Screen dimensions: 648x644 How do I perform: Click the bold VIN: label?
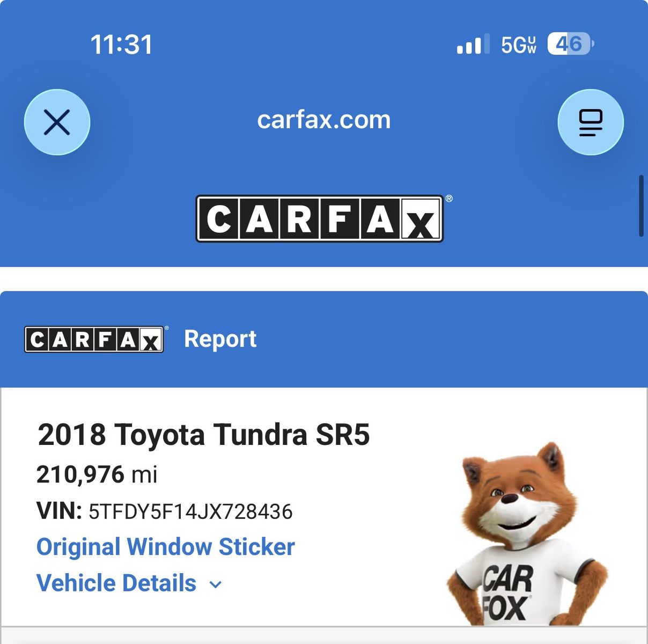click(59, 511)
